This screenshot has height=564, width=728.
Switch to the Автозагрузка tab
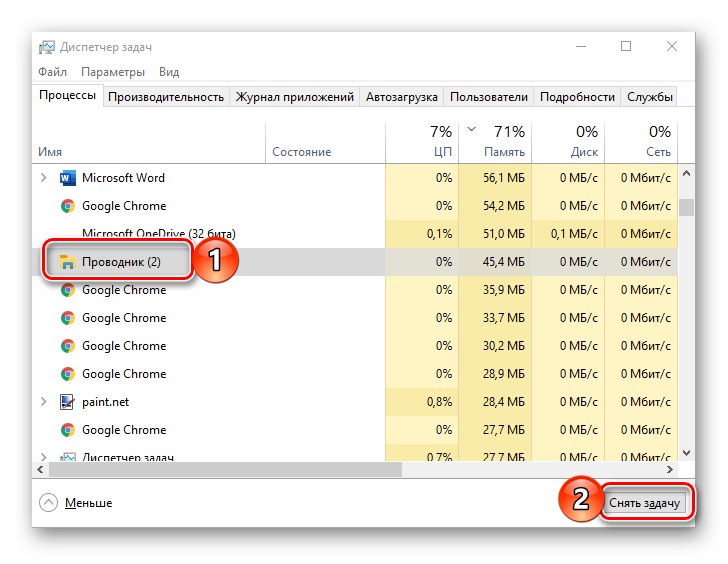pos(402,97)
